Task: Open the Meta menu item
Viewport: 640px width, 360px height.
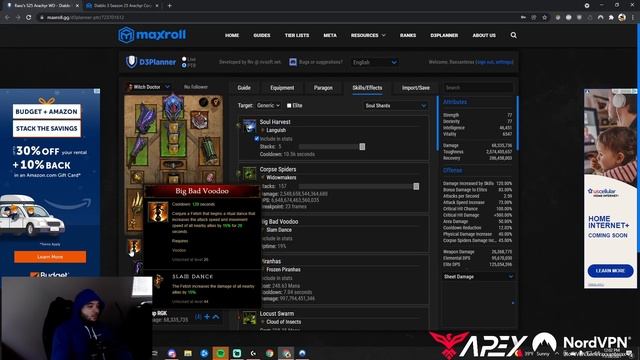Action: point(330,36)
